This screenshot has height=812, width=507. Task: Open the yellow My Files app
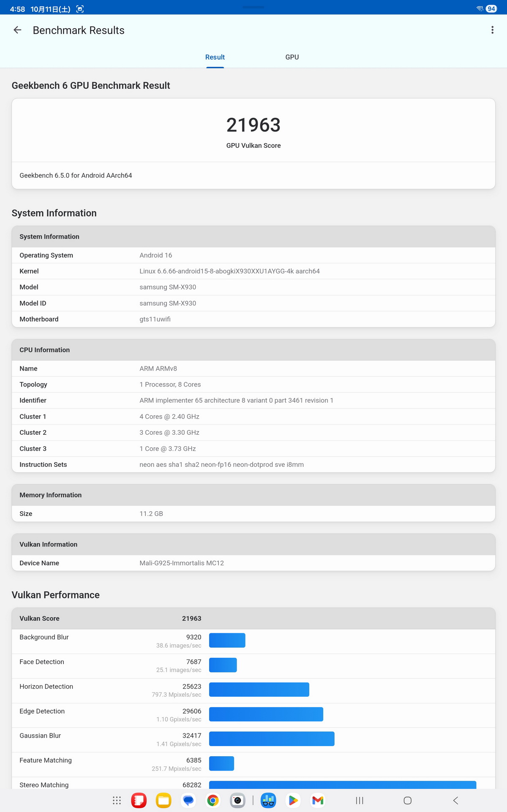[164, 800]
